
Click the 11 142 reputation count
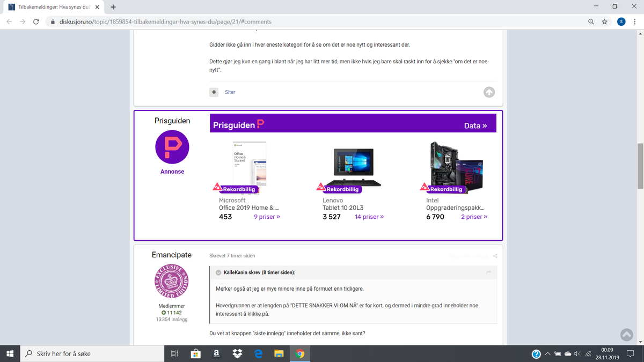(172, 313)
